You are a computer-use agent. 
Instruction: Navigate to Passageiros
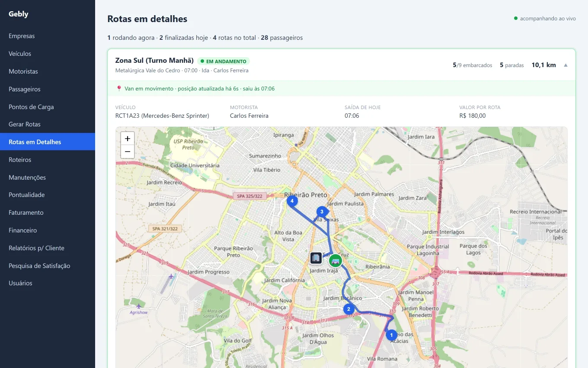point(48,89)
